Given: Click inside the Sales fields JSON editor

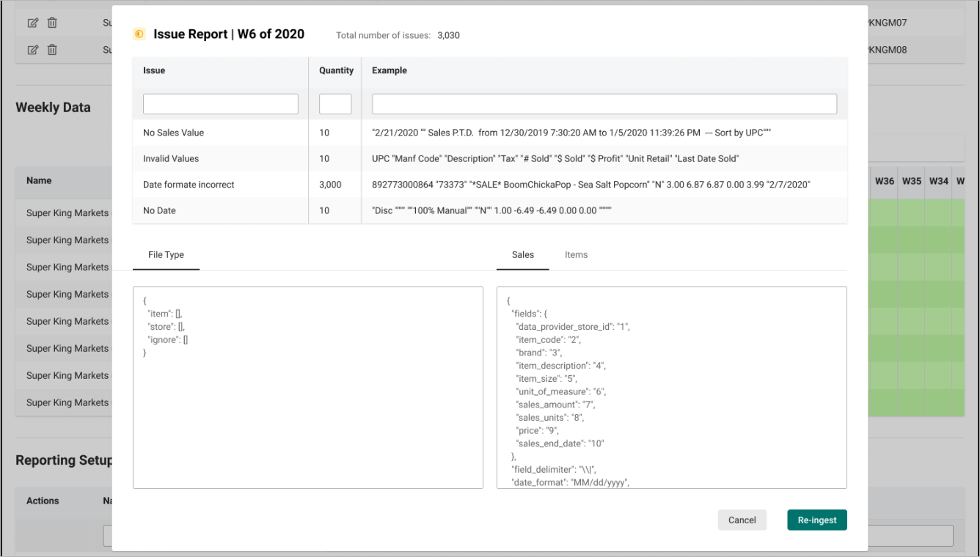Looking at the screenshot, I should pos(672,387).
